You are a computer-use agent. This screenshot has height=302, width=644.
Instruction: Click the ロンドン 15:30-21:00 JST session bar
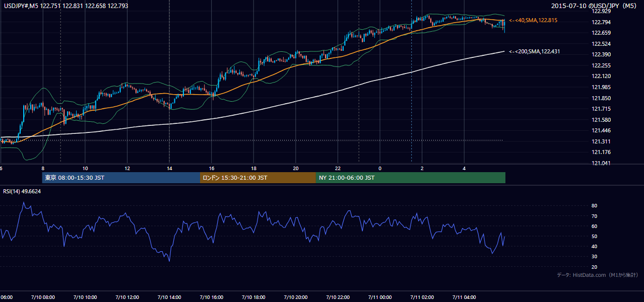pyautogui.click(x=258, y=178)
